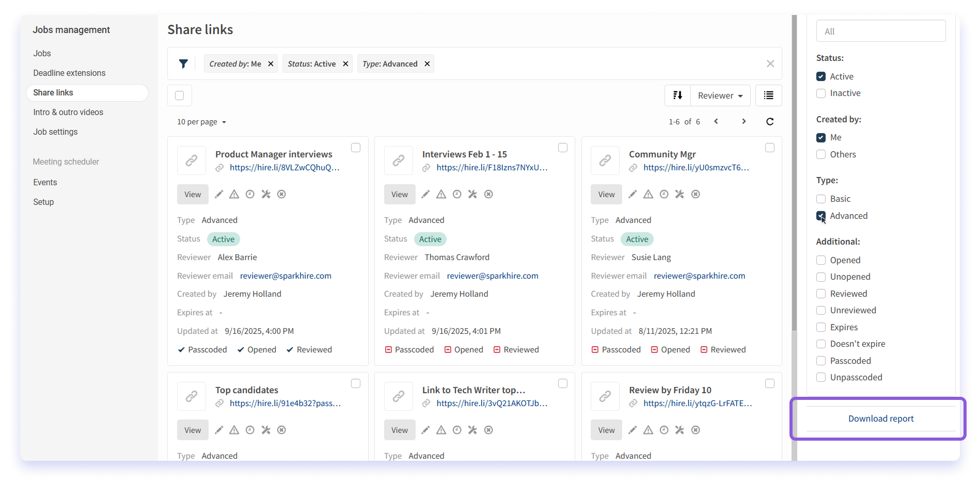Refresh the share links list
This screenshot has height=484, width=980.
coord(770,122)
